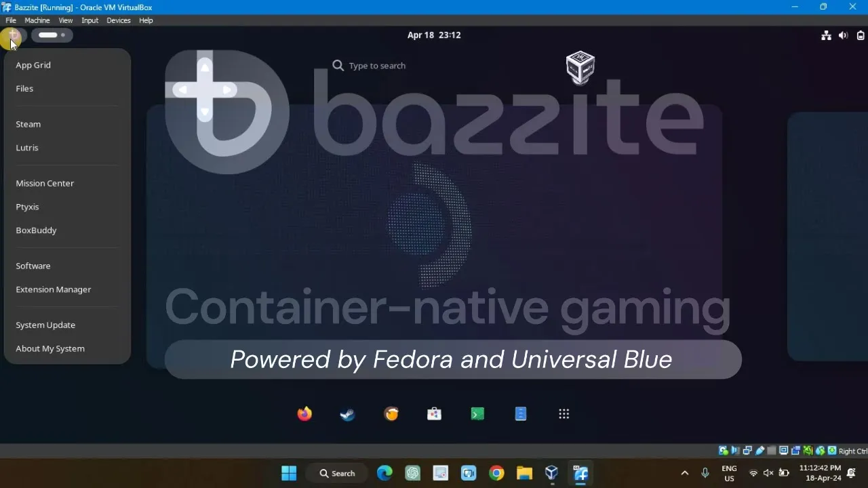This screenshot has width=868, height=488.
Task: Open Microsoft Edge from taskbar
Action: coord(384,473)
